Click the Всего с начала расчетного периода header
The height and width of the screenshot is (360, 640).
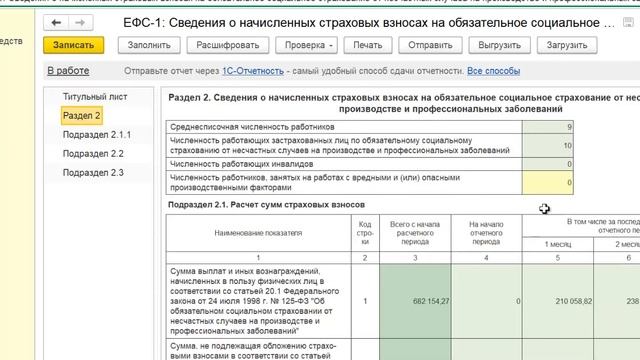pos(415,233)
